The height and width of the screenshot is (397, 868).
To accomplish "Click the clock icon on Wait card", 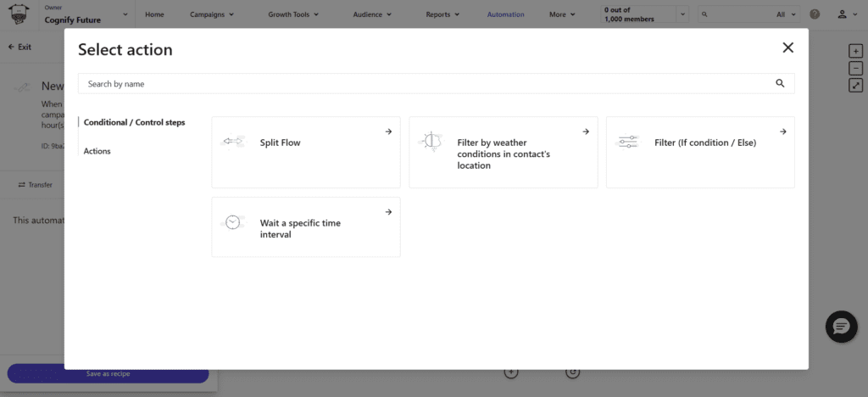I will coord(232,222).
